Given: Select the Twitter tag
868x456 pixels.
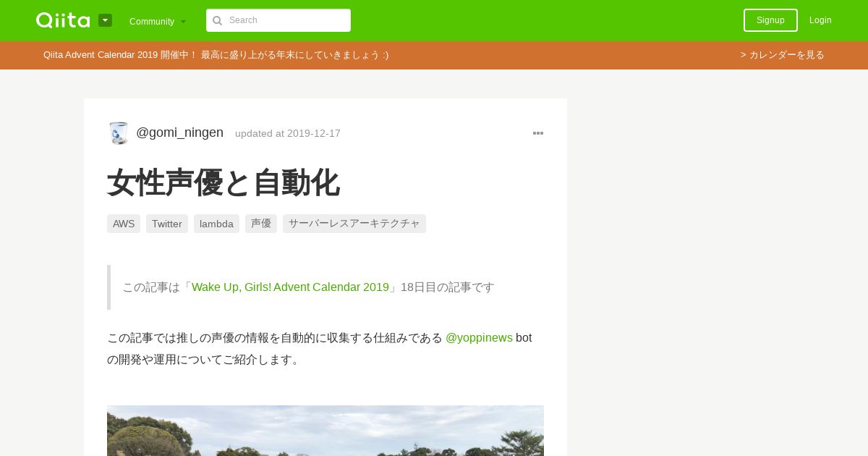Looking at the screenshot, I should point(167,224).
